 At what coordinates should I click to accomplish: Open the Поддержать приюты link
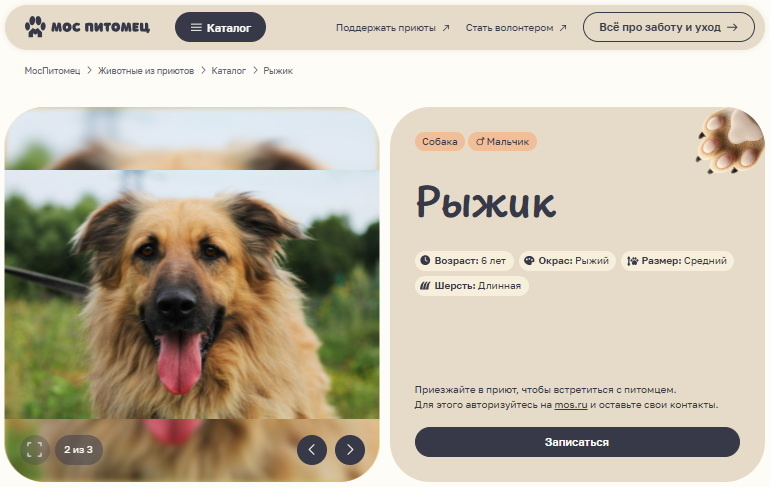[392, 28]
